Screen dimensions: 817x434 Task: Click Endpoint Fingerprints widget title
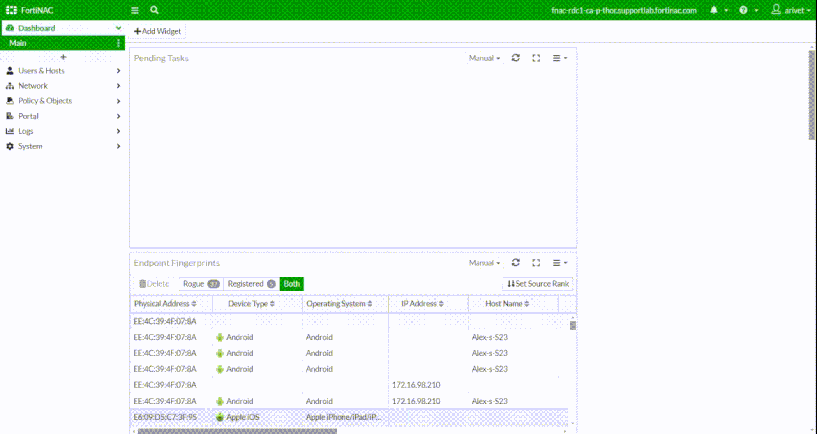coord(177,263)
